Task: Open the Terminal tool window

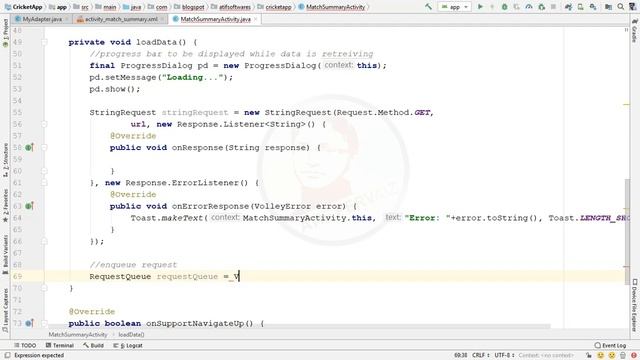Action: pyautogui.click(x=60, y=345)
